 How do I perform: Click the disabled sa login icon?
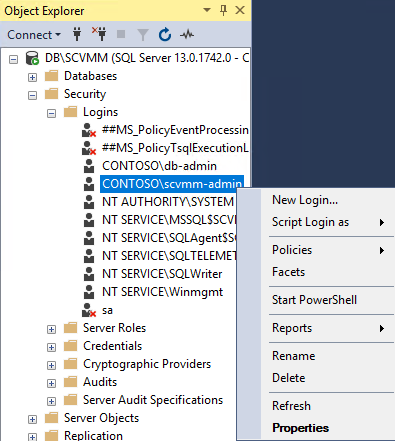89,310
